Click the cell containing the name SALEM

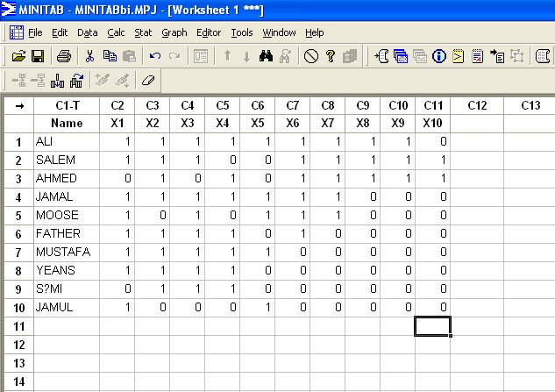click(67, 160)
